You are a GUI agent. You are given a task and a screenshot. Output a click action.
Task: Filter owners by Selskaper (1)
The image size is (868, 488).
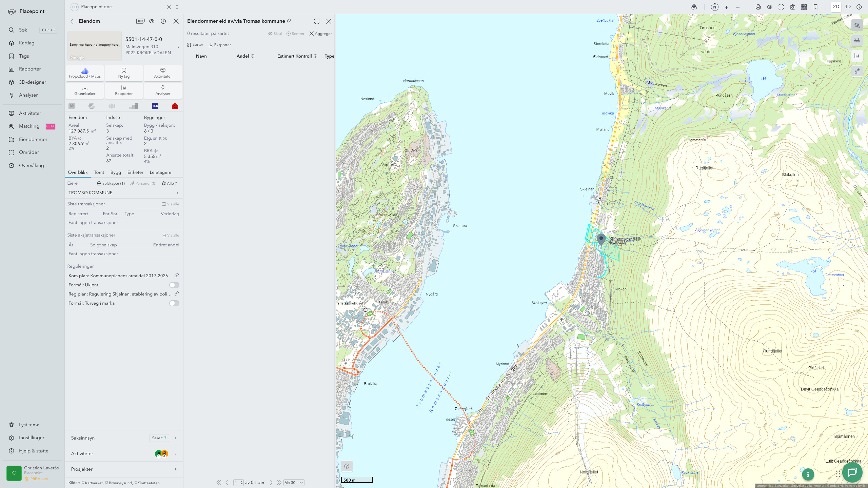pyautogui.click(x=111, y=183)
